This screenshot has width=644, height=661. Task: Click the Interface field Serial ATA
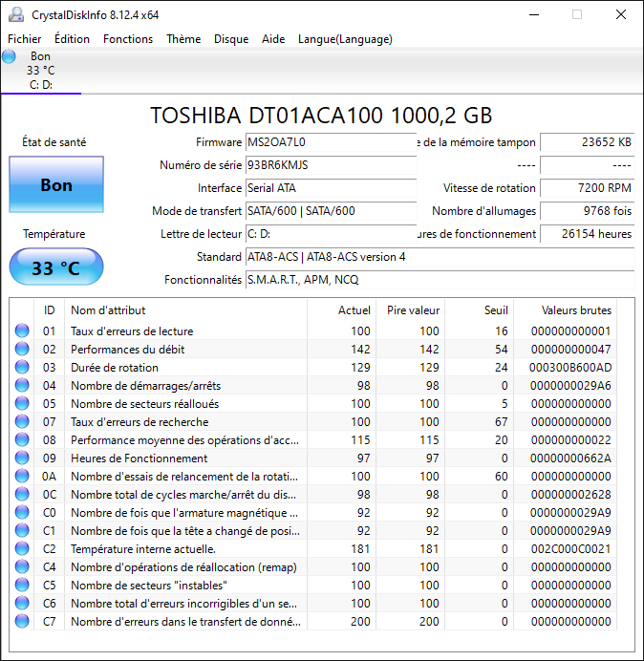331,187
